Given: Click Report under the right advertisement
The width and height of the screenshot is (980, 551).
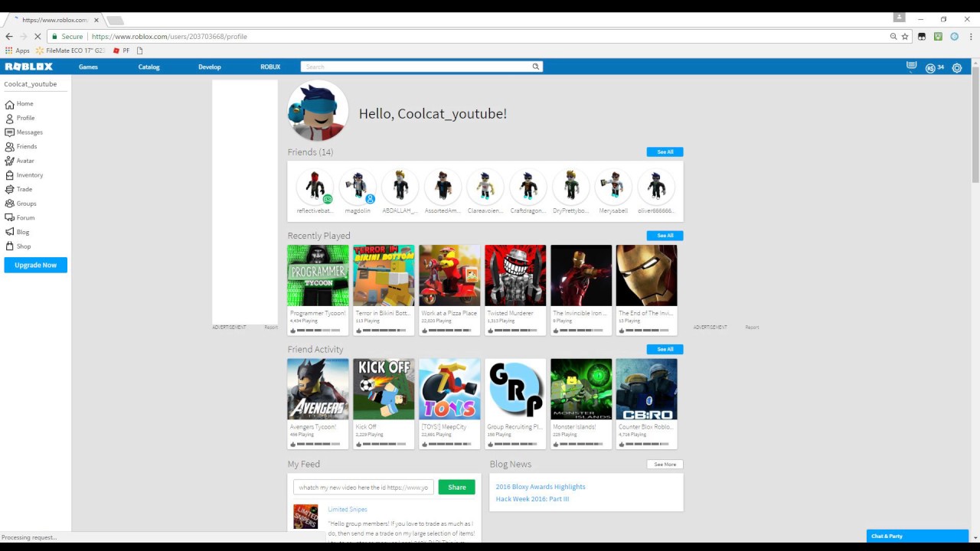Looking at the screenshot, I should click(x=752, y=328).
